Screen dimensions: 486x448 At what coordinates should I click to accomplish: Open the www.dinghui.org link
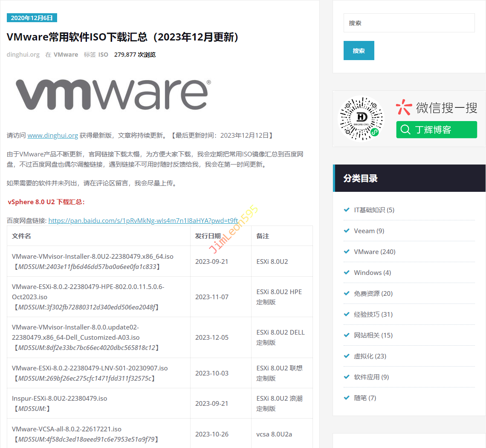point(52,136)
